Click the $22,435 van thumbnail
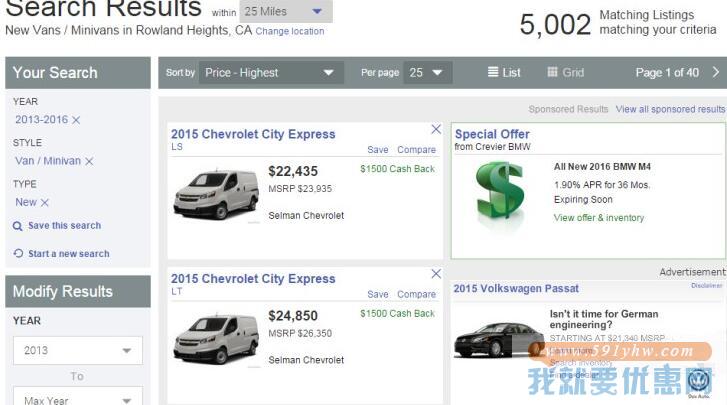 point(216,195)
